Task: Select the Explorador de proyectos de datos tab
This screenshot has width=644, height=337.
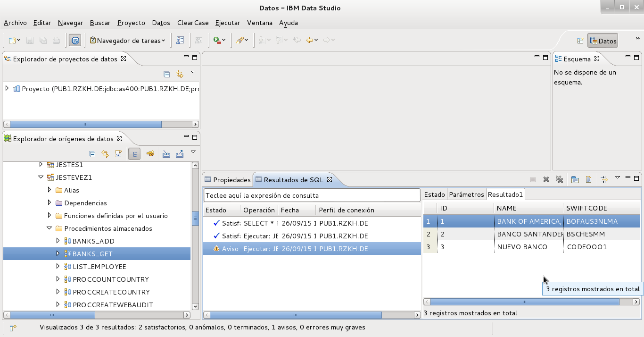Action: tap(65, 59)
